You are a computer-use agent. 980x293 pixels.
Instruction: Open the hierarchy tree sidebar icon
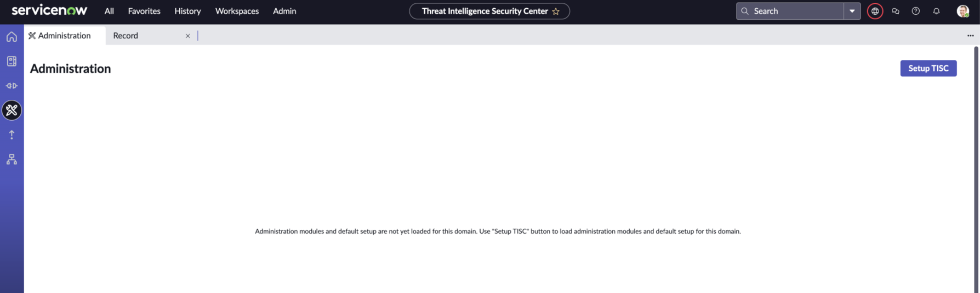[12, 159]
